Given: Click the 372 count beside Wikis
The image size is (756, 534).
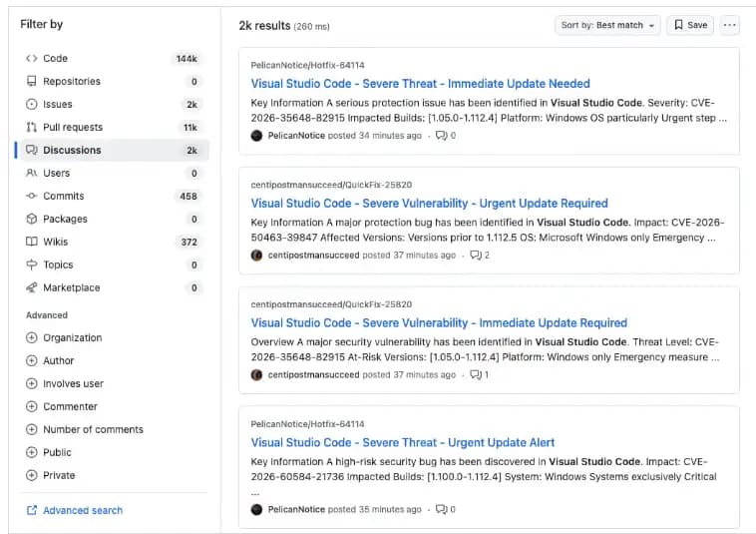Looking at the screenshot, I should (x=189, y=242).
